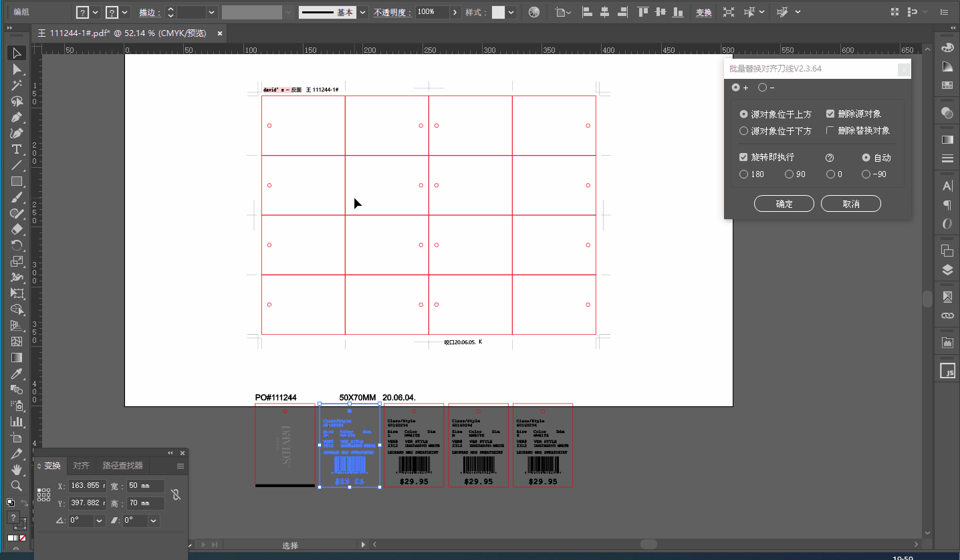960x560 pixels.
Task: Select the -90 rotation radio
Action: point(874,174)
